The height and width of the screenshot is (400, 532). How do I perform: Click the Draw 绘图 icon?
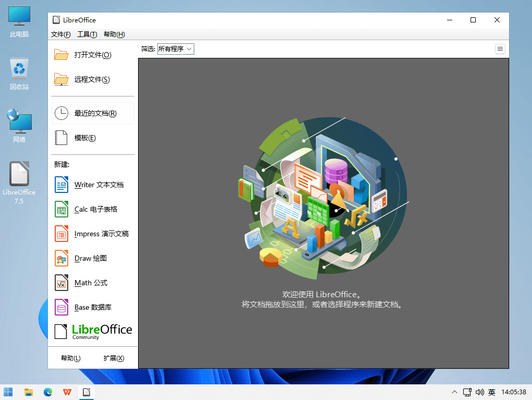tap(61, 258)
